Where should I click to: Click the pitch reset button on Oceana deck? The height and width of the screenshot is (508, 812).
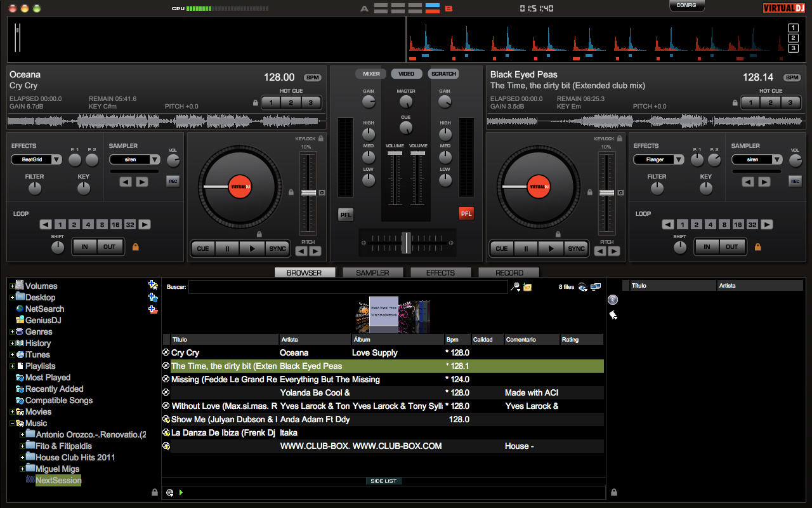pyautogui.click(x=322, y=192)
